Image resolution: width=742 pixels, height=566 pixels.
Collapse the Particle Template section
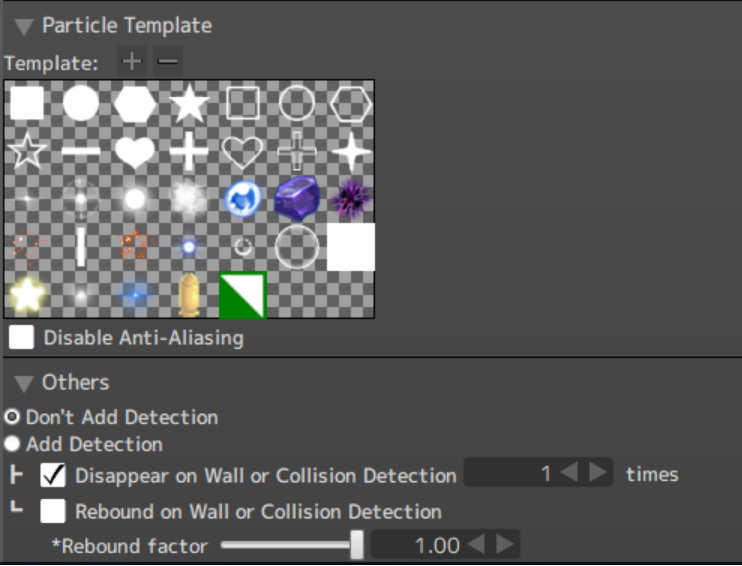click(24, 26)
